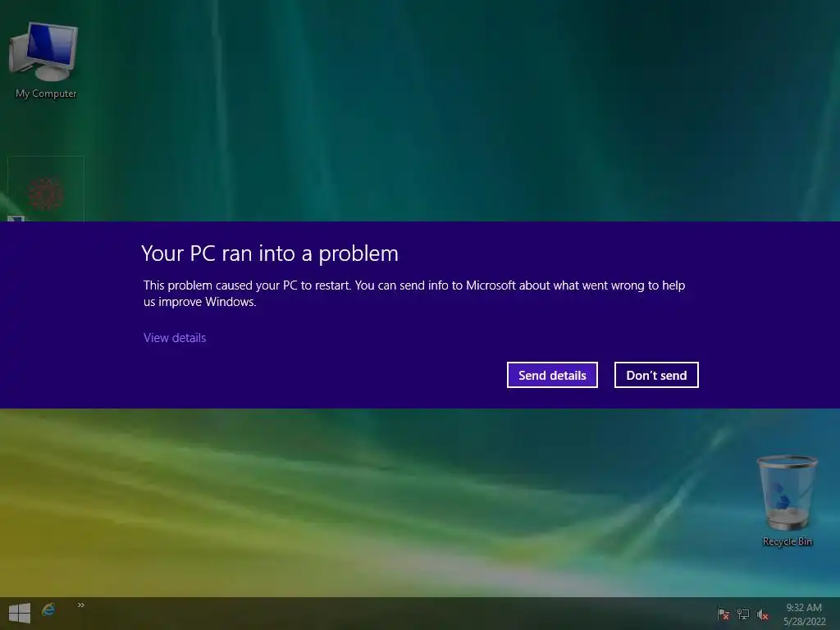Screen dimensions: 840x630
Task: Click the muted volume tray icon
Action: 762,614
